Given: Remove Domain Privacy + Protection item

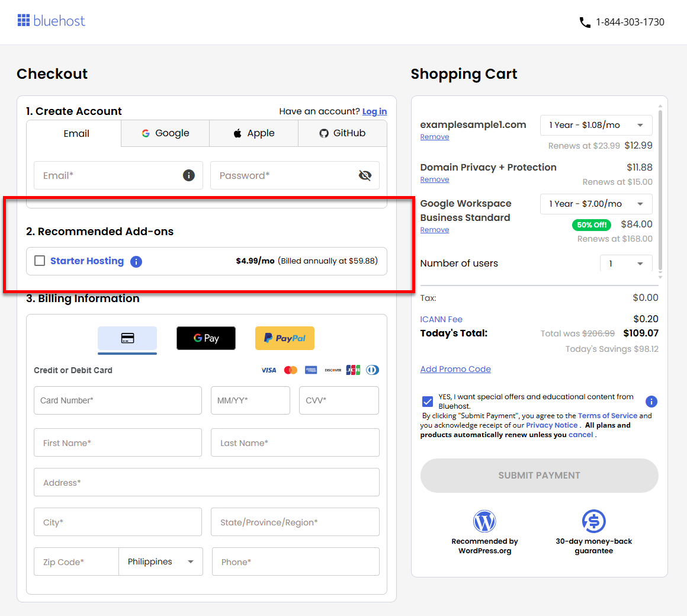Looking at the screenshot, I should 435,179.
